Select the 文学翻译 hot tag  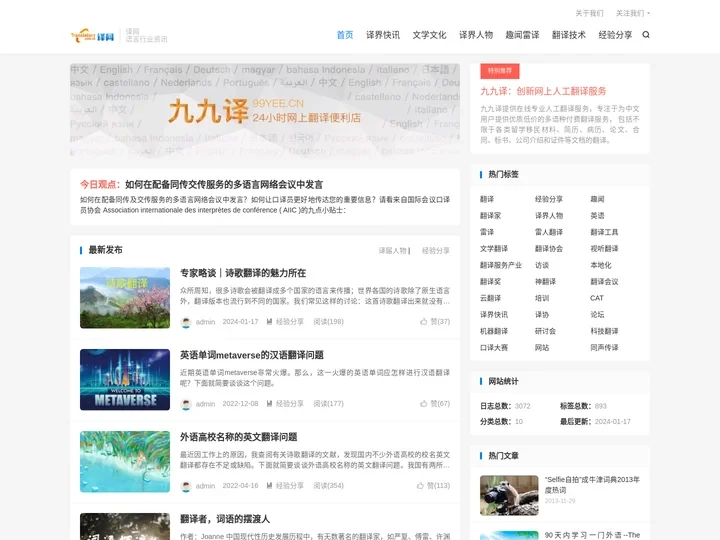[x=494, y=248]
